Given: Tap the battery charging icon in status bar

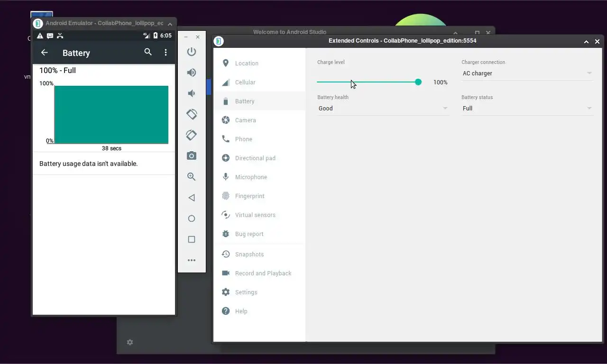Looking at the screenshot, I should pos(156,36).
